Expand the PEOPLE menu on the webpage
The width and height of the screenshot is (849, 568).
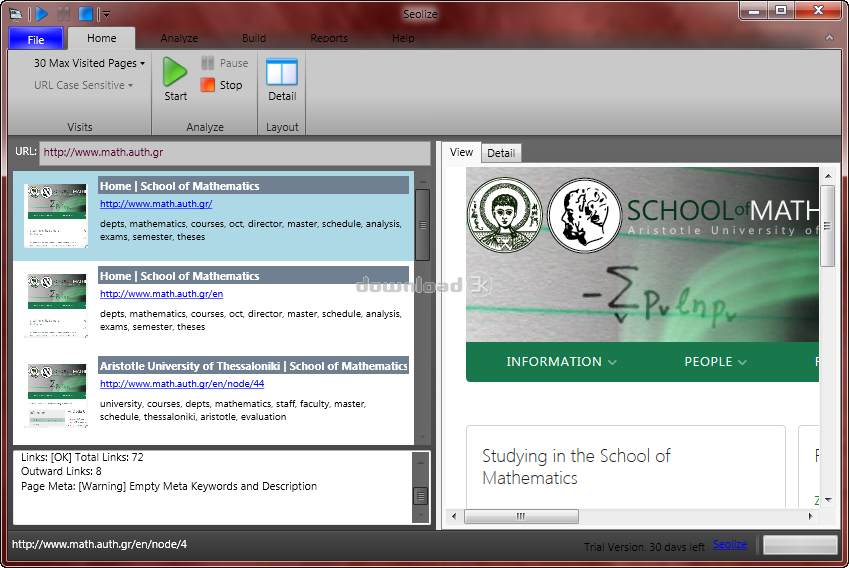pos(715,362)
